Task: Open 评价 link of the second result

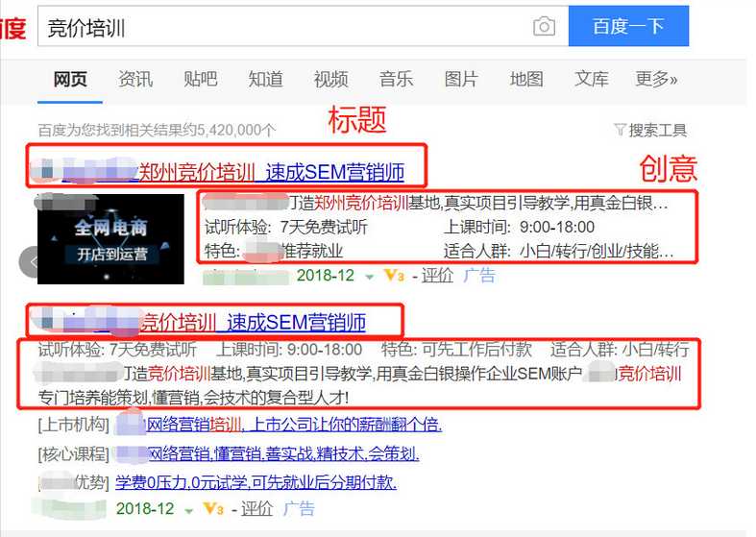Action: click(257, 508)
